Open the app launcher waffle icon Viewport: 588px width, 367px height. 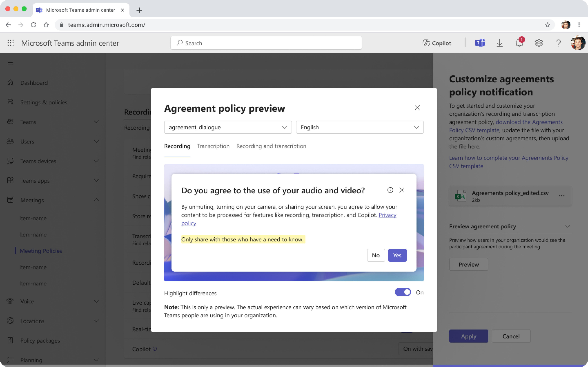(x=10, y=43)
